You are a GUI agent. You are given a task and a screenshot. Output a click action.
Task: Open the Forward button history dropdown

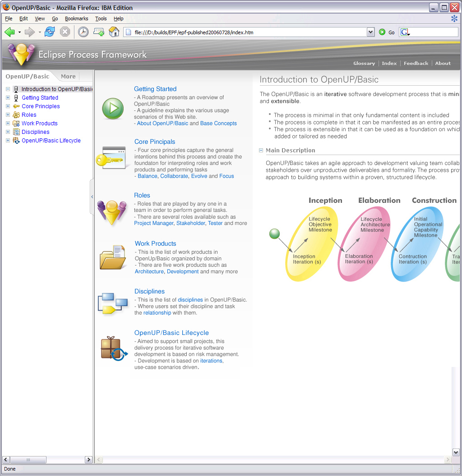point(40,32)
